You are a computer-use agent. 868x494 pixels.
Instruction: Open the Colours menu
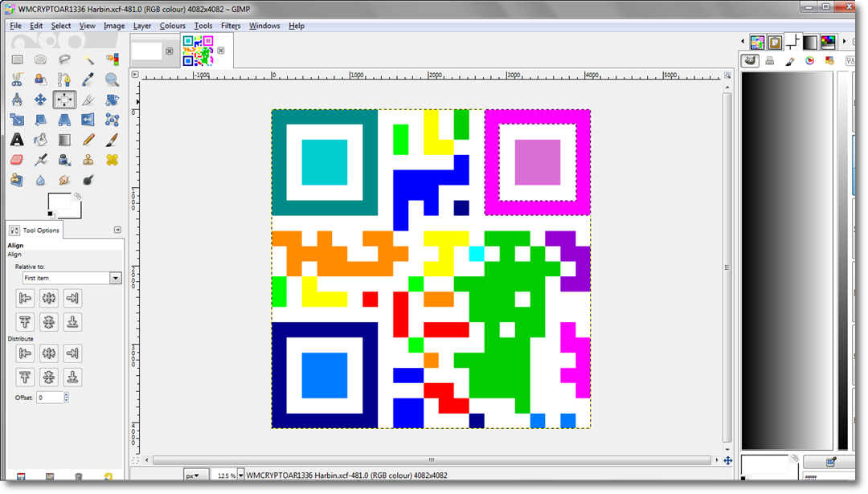pos(172,26)
